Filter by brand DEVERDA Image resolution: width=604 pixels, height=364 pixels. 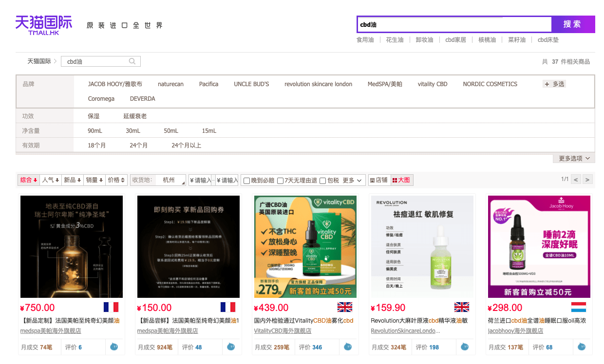click(x=143, y=99)
